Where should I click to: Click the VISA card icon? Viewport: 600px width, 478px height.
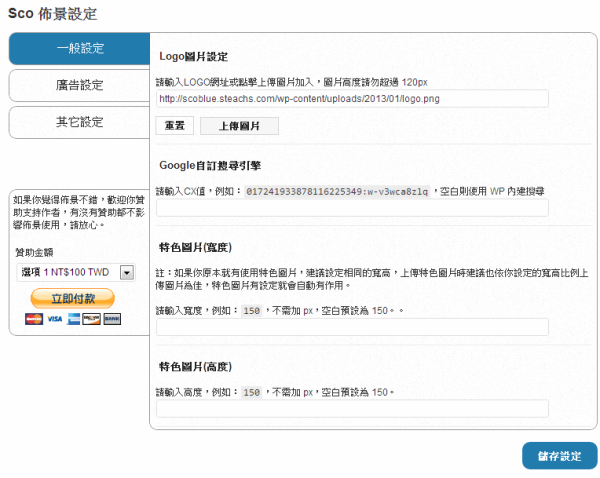pyautogui.click(x=53, y=319)
